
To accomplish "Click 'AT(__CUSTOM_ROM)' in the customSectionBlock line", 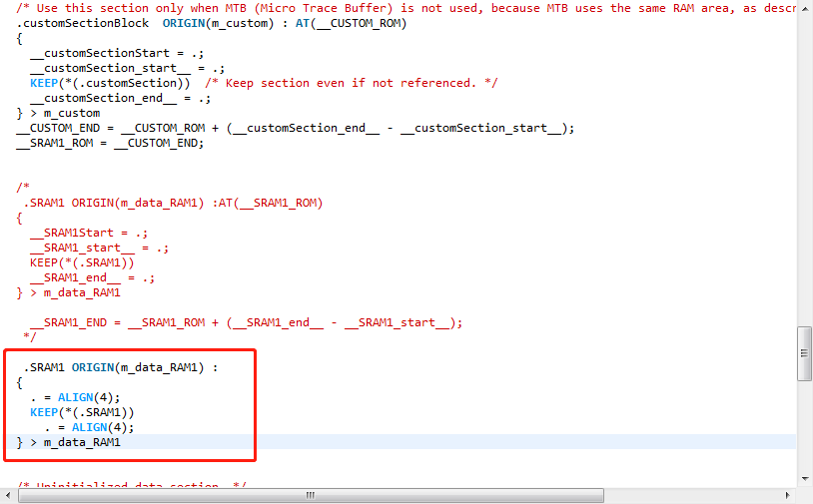I will click(x=351, y=23).
